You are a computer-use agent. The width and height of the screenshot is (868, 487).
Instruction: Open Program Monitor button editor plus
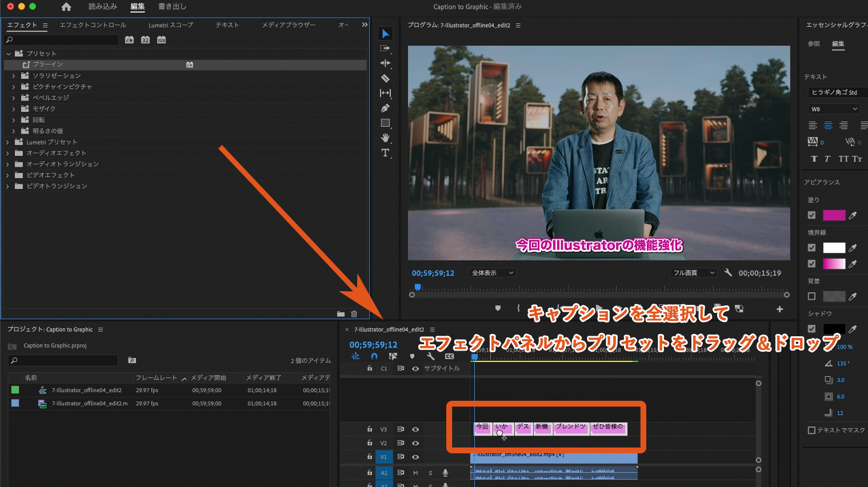point(779,309)
